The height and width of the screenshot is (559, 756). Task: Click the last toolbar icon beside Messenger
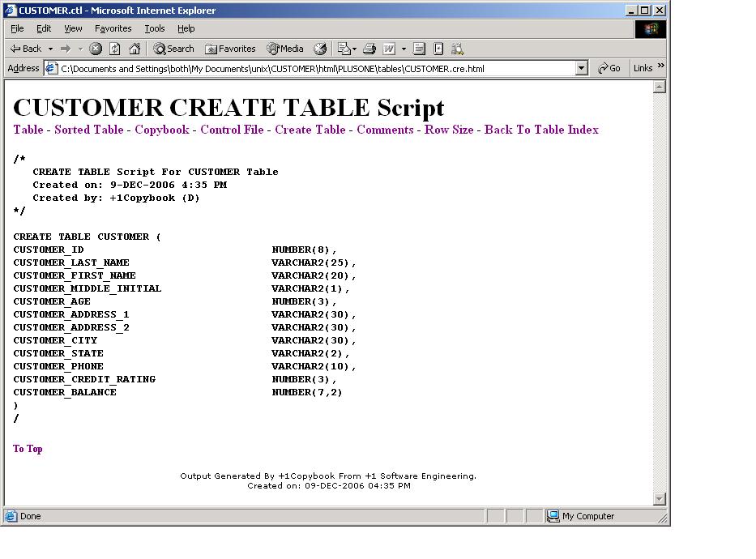[x=457, y=49]
